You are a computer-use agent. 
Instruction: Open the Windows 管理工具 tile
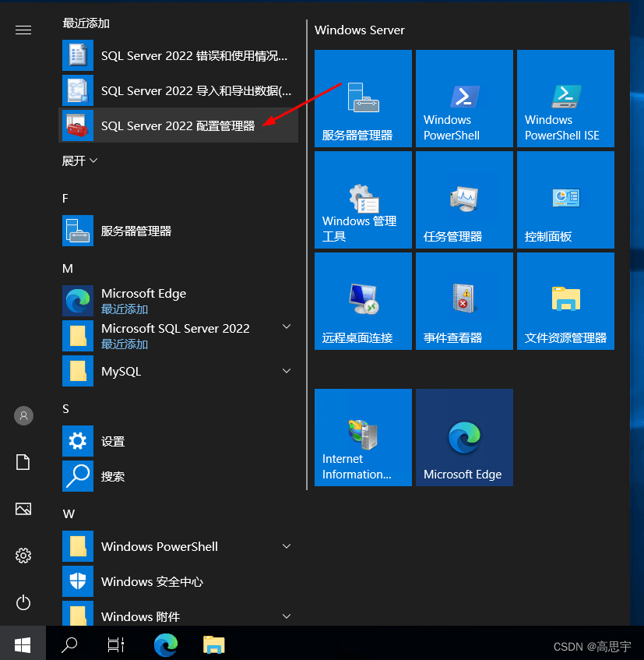point(363,200)
